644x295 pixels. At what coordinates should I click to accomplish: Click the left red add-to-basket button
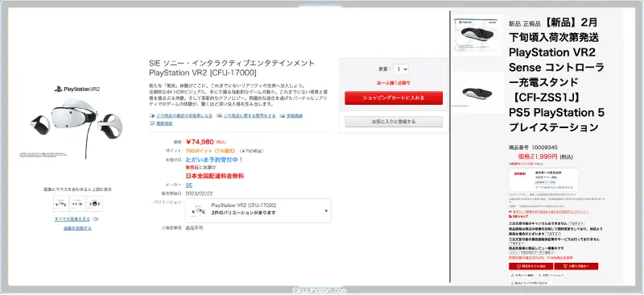click(530, 266)
